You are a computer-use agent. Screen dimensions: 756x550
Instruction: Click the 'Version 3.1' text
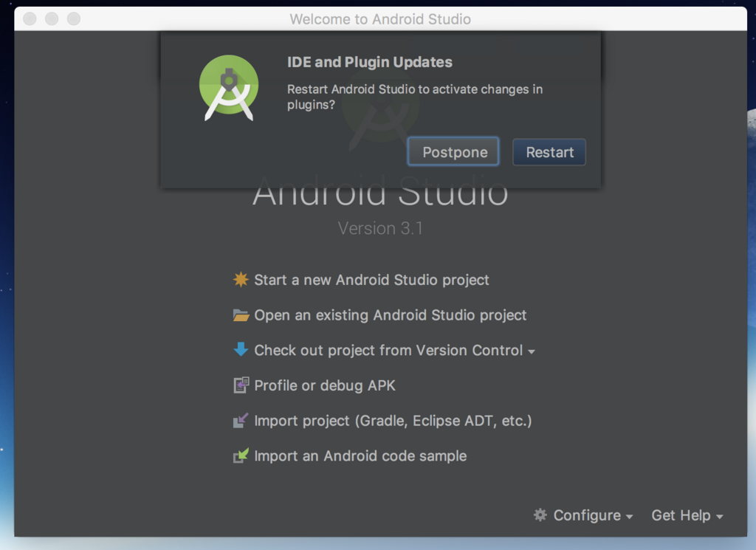[380, 228]
